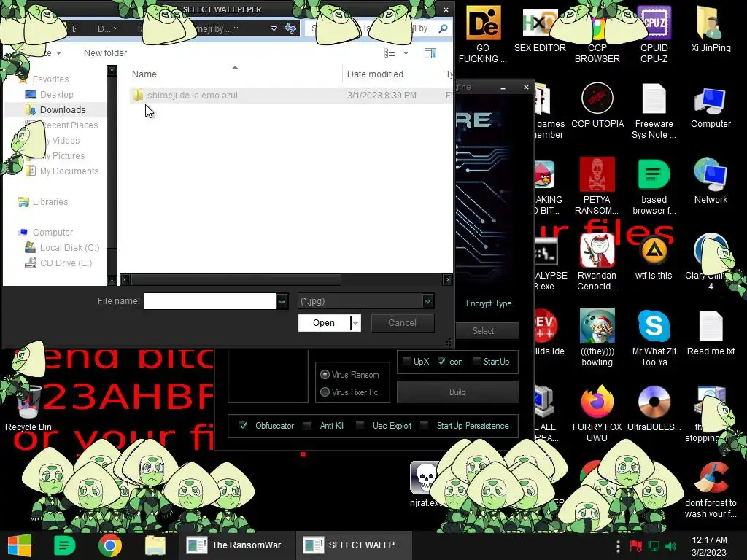Enable the Anti Kill checkbox
The image size is (747, 560).
pyautogui.click(x=308, y=425)
